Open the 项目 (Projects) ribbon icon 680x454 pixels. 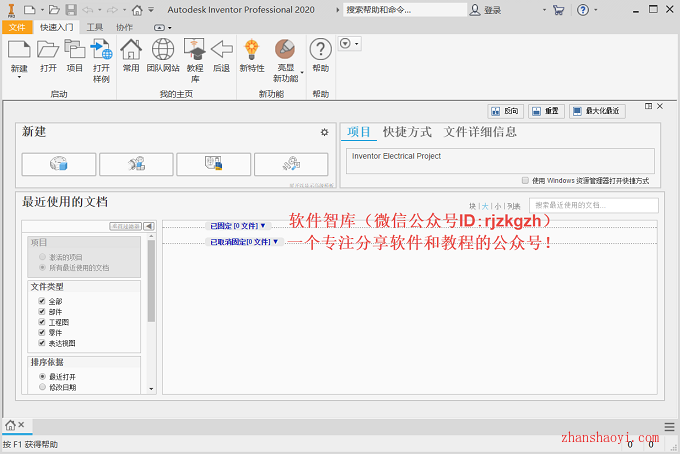[75, 49]
